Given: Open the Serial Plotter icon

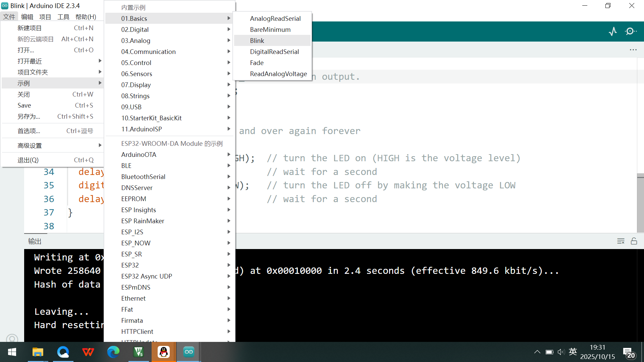Looking at the screenshot, I should [x=613, y=32].
